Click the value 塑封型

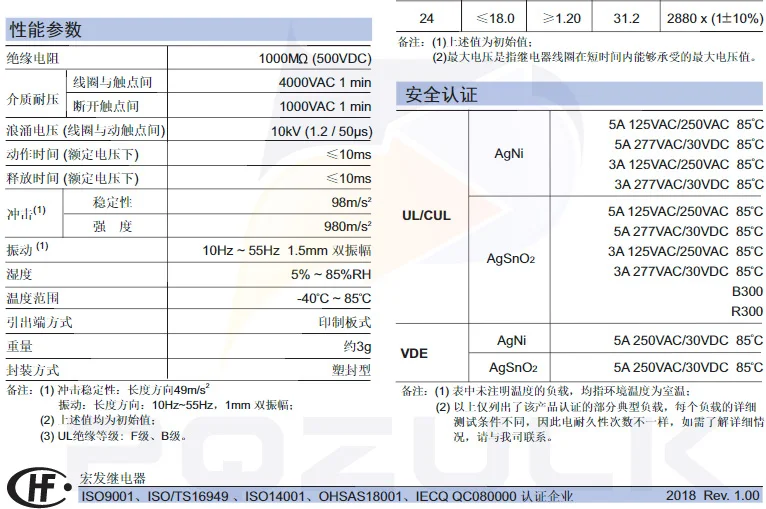351,370
